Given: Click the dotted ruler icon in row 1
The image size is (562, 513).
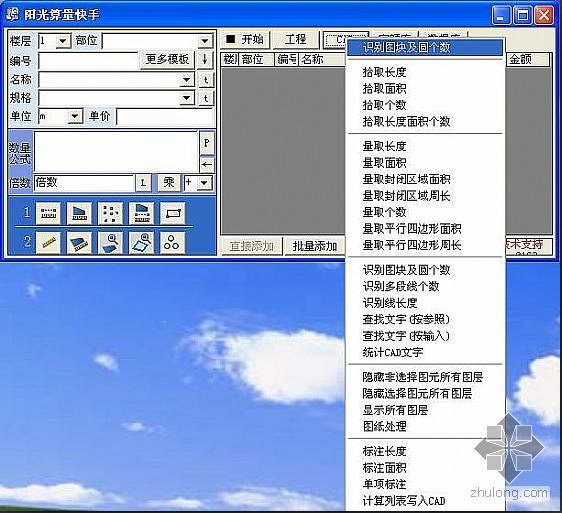Looking at the screenshot, I should [x=48, y=213].
